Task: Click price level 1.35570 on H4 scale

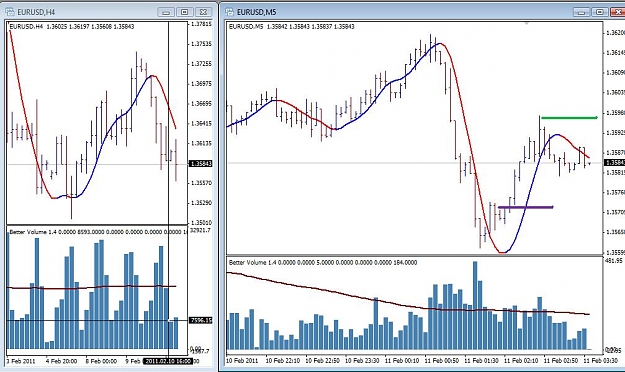Action: point(201,183)
